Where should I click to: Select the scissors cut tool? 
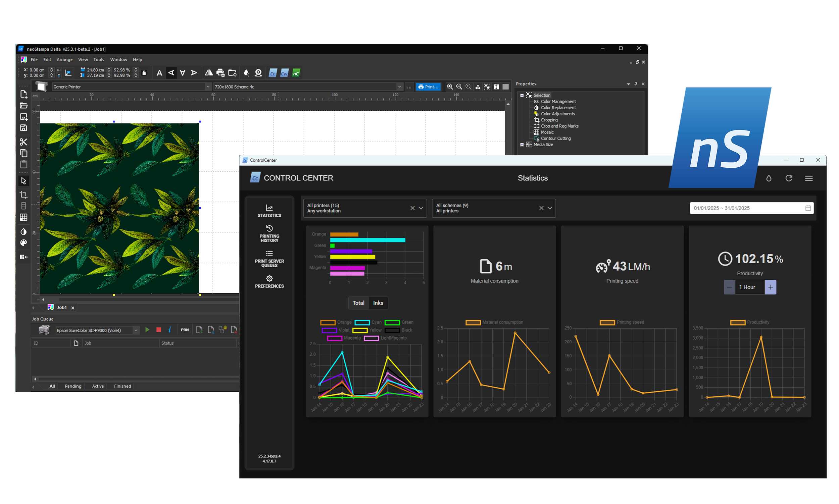pos(23,142)
